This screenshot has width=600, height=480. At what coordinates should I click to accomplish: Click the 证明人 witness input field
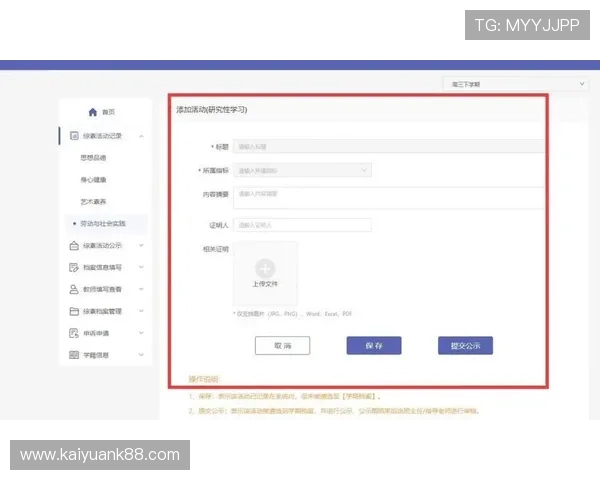[302, 225]
